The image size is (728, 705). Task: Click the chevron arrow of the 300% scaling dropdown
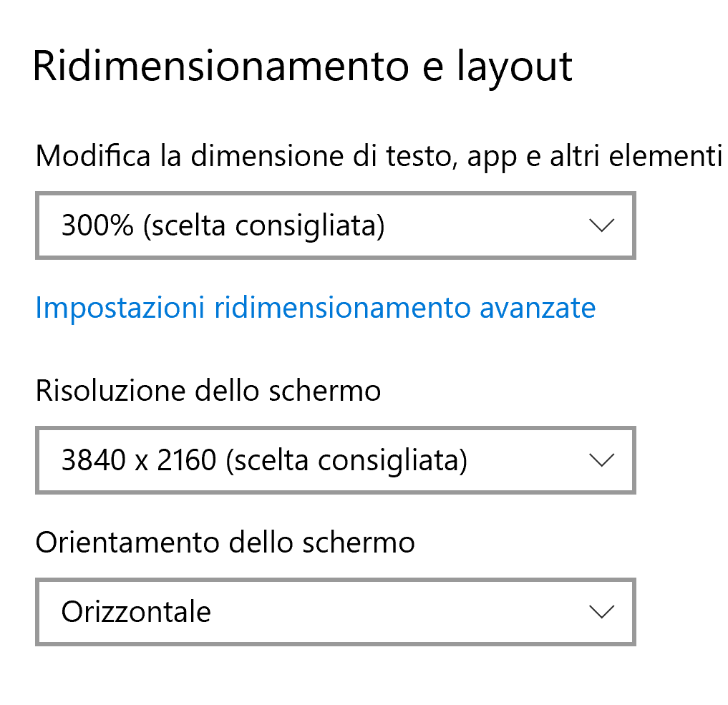coord(601,225)
